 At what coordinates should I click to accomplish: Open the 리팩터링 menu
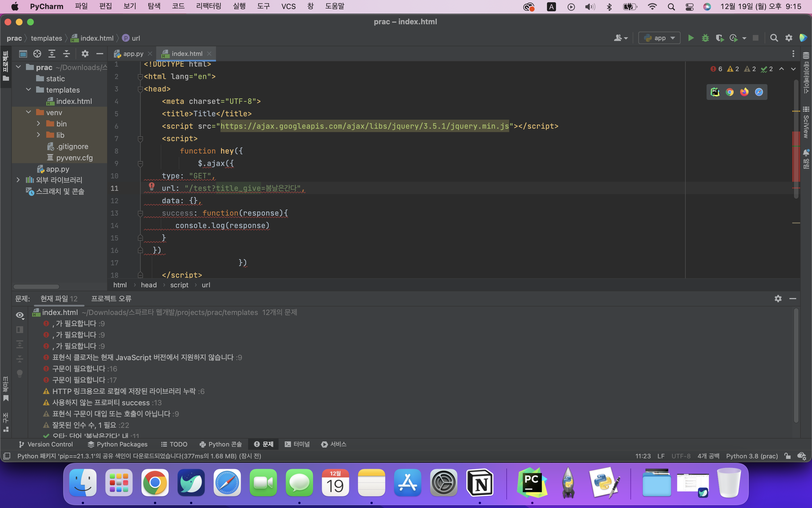click(x=208, y=6)
